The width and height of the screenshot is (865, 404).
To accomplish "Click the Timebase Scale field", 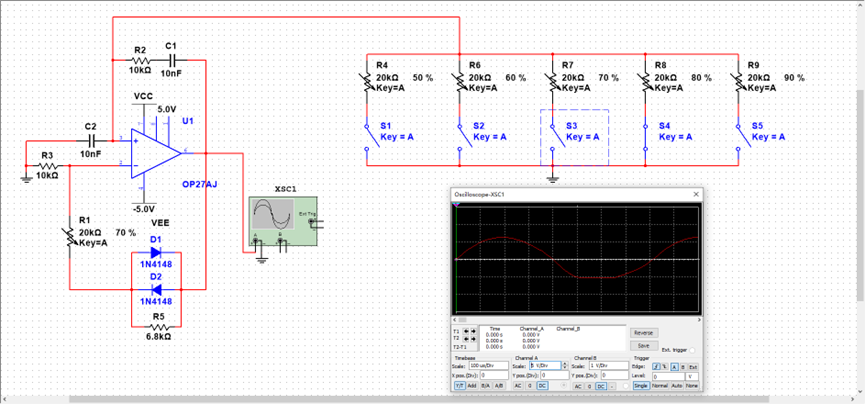I will click(489, 365).
